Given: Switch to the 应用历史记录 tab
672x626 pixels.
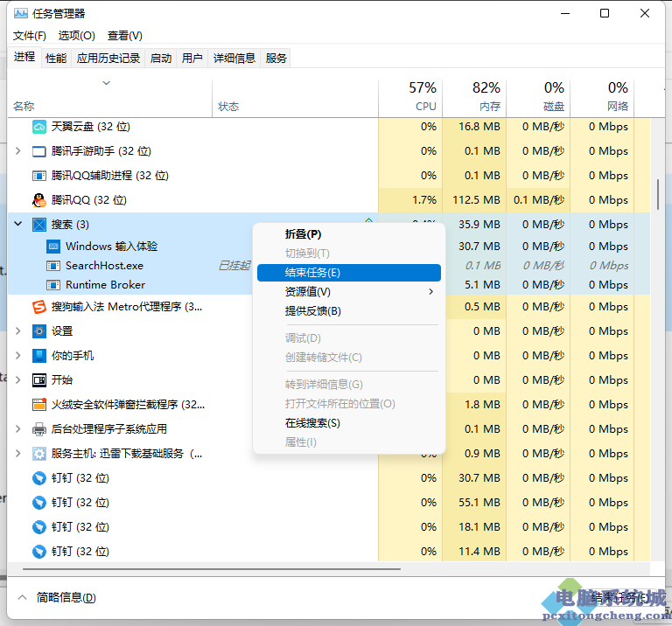Looking at the screenshot, I should (108, 58).
